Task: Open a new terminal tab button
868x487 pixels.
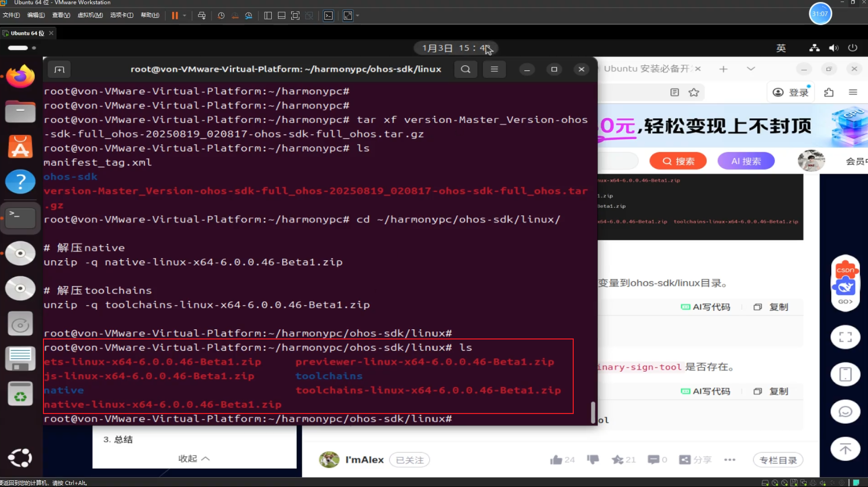Action: [59, 69]
